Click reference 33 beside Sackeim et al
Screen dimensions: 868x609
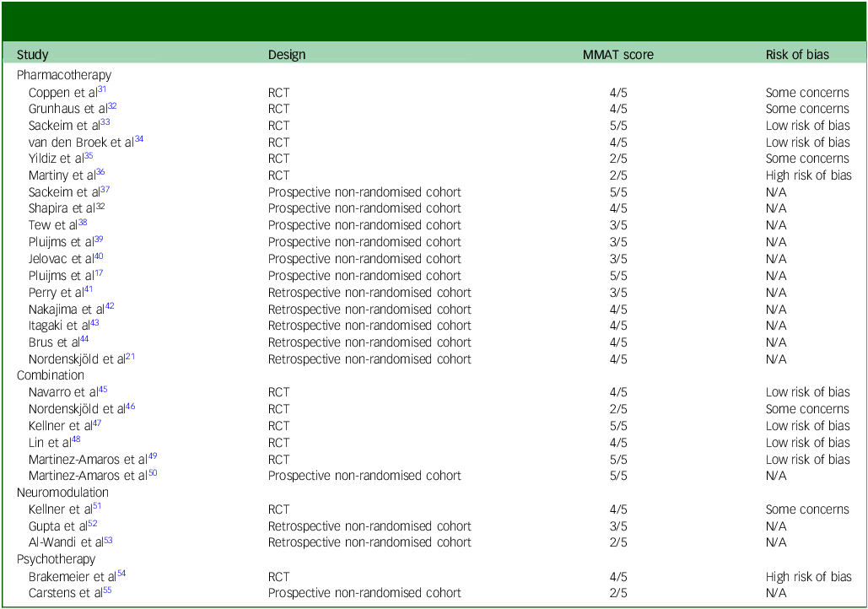(105, 122)
